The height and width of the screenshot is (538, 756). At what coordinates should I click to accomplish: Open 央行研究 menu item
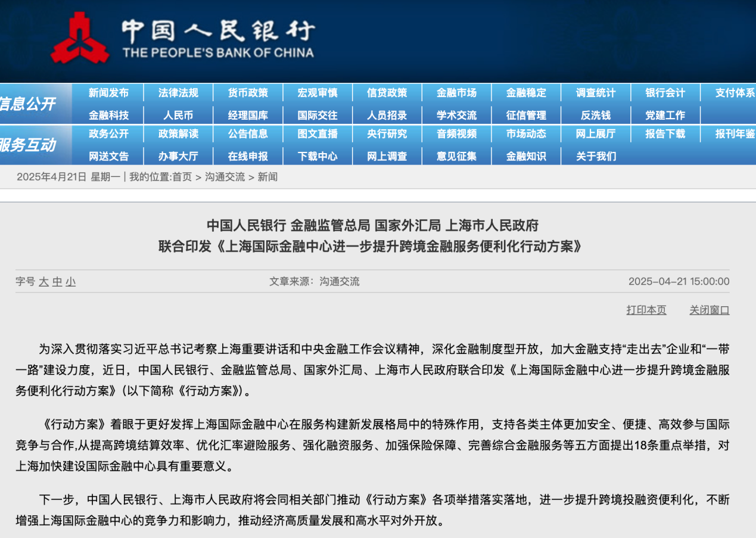[x=387, y=134]
